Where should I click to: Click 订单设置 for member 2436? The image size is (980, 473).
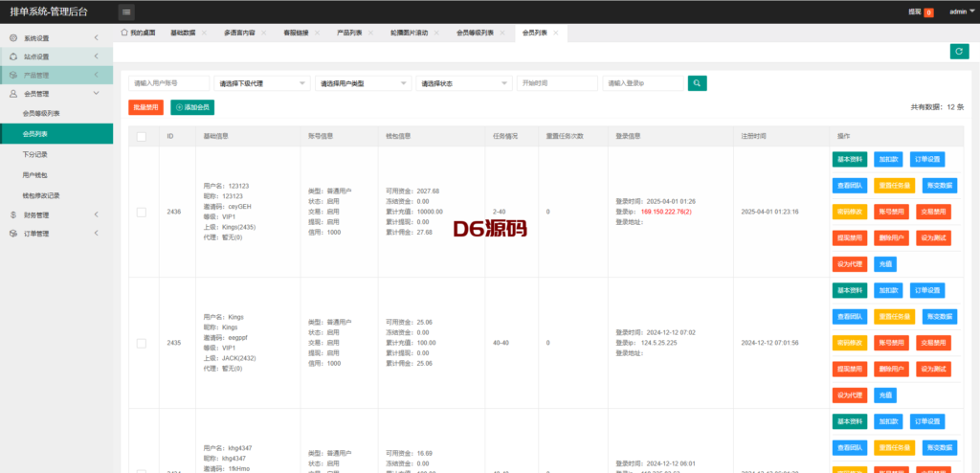click(x=927, y=160)
